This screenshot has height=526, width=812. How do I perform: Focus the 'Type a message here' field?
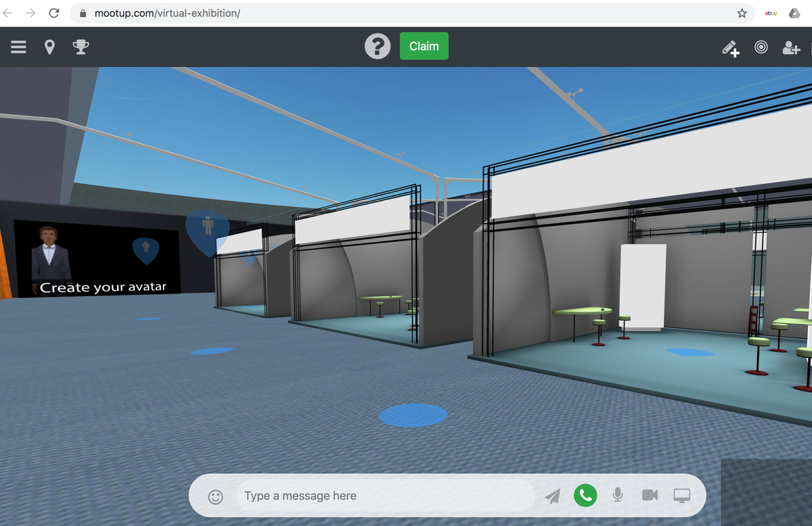click(384, 496)
